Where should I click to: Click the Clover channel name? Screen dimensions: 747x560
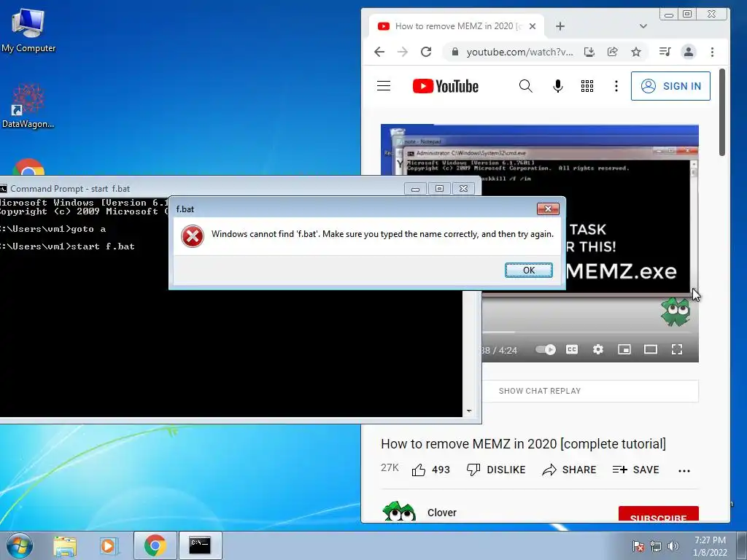(441, 513)
